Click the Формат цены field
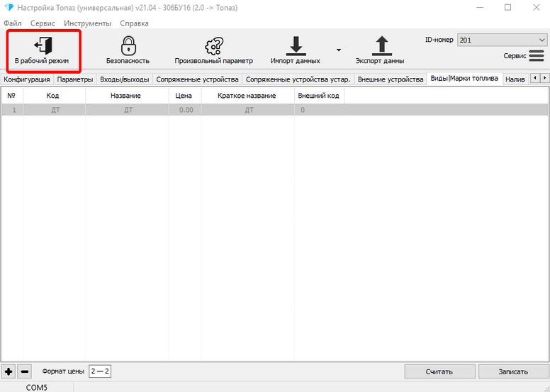The width and height of the screenshot is (550, 392). [100, 371]
